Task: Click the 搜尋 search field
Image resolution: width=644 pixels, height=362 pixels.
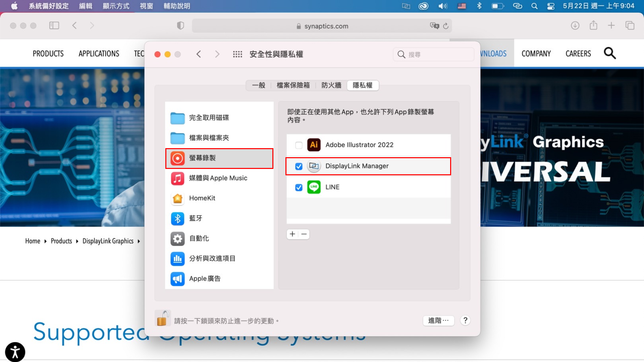Action: click(x=433, y=54)
